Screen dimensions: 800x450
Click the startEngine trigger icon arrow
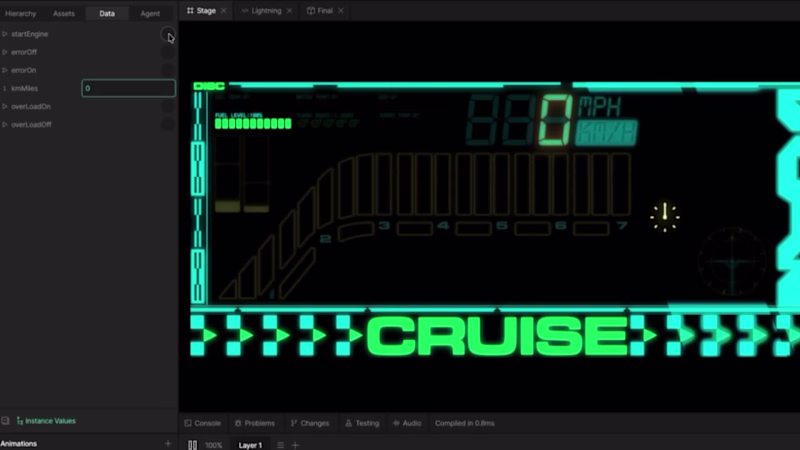5,34
